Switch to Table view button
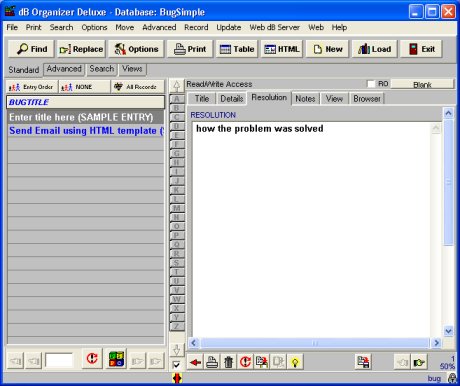The height and width of the screenshot is (386, 460). click(x=237, y=49)
